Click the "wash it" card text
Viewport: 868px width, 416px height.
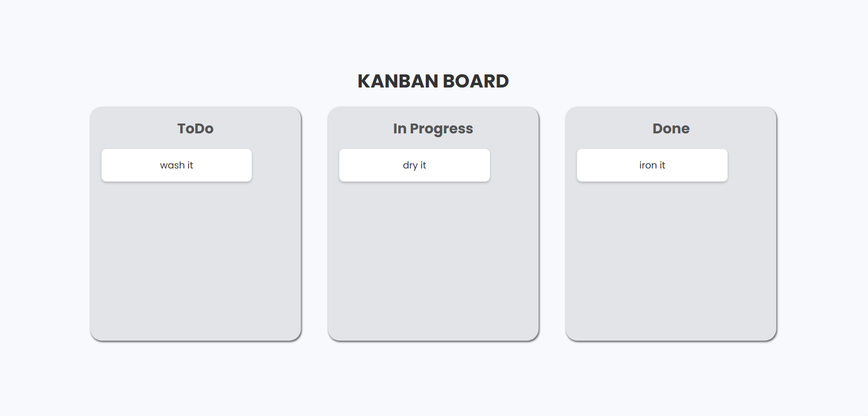(176, 165)
